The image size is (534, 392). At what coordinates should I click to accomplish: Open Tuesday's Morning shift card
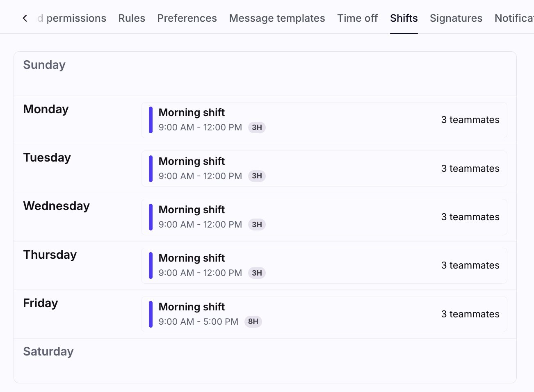[324, 169]
